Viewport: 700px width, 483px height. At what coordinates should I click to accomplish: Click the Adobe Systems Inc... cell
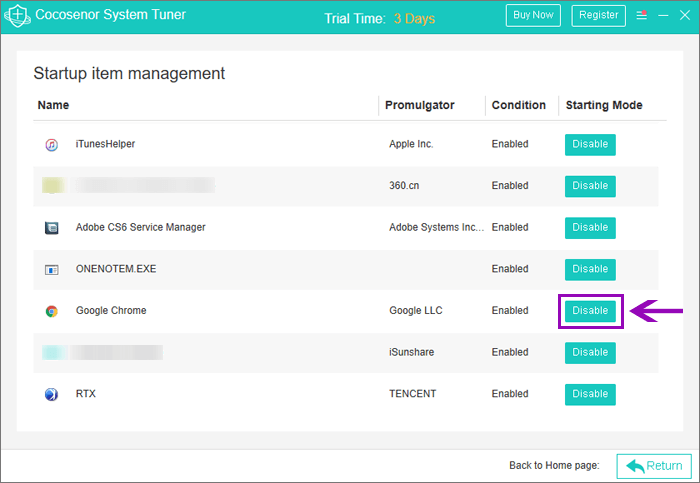pyautogui.click(x=436, y=227)
